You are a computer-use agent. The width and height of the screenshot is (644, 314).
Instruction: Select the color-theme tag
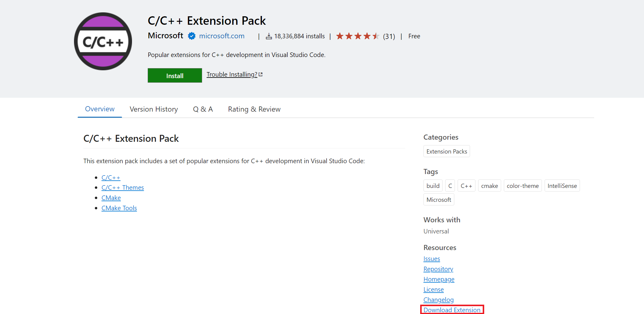pyautogui.click(x=523, y=186)
